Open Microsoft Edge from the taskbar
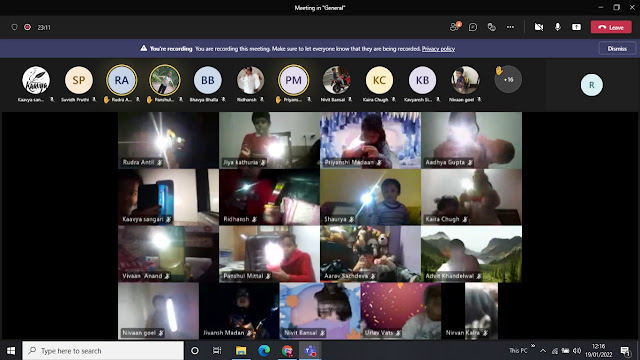This screenshot has height=360, width=640. coord(264,351)
